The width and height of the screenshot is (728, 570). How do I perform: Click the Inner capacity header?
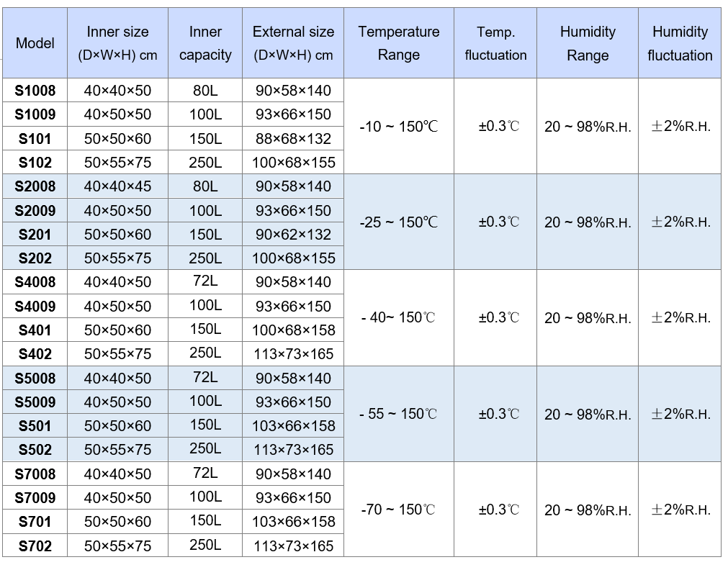205,42
